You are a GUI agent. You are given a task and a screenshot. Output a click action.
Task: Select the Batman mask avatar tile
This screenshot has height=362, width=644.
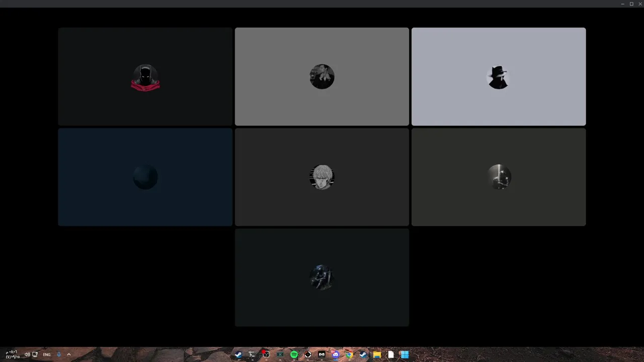145,76
